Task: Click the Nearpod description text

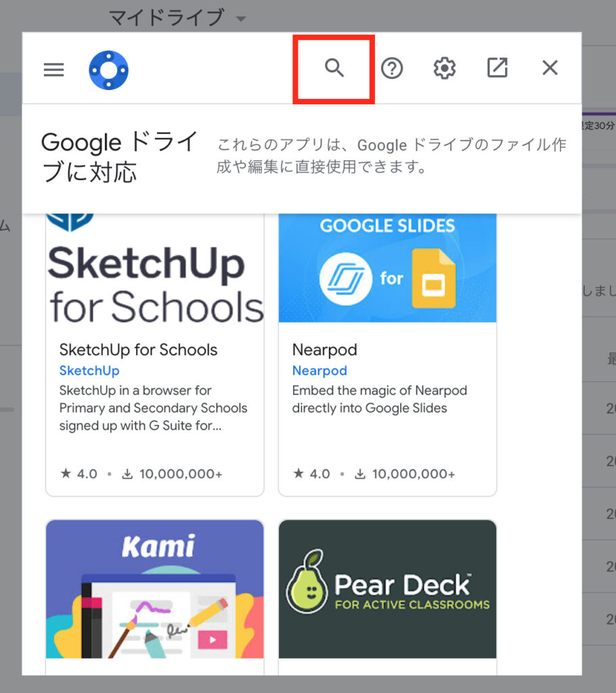Action: click(x=380, y=399)
